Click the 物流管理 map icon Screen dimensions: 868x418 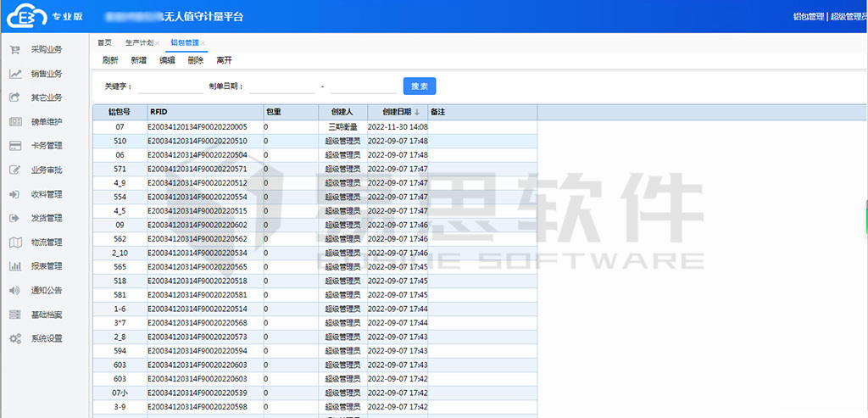(14, 242)
